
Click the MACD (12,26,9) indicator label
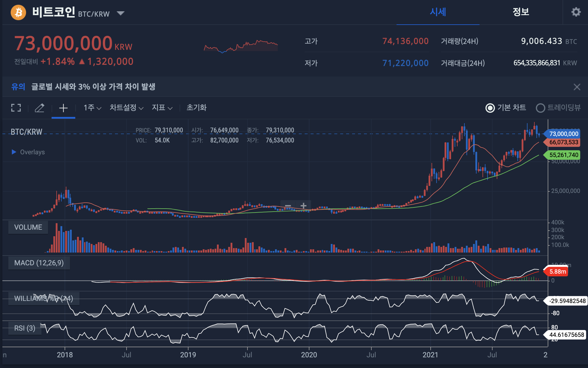pyautogui.click(x=39, y=263)
